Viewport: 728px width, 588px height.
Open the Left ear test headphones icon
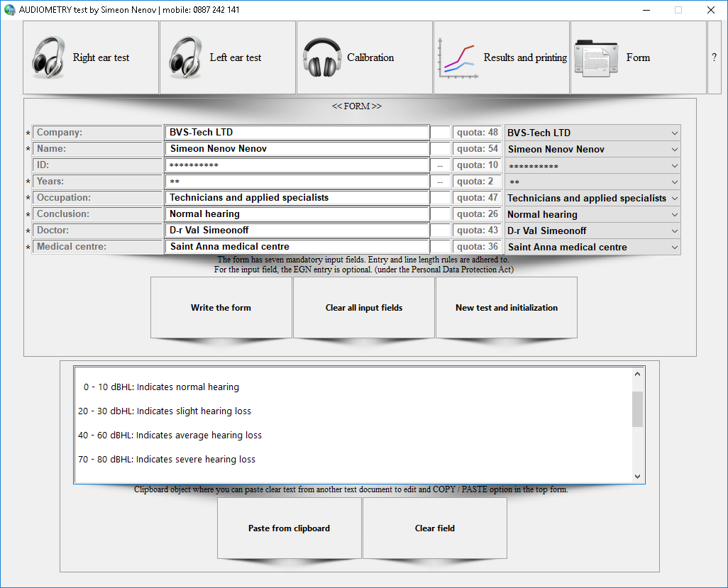[185, 58]
